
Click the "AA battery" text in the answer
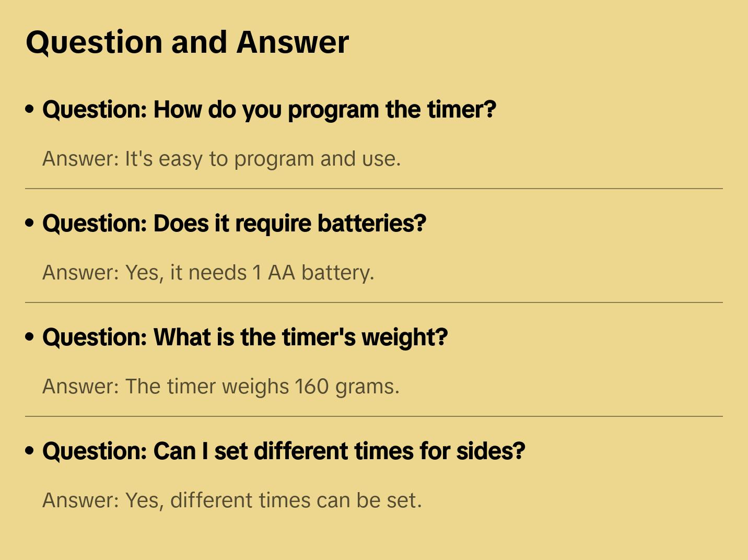[x=320, y=273]
